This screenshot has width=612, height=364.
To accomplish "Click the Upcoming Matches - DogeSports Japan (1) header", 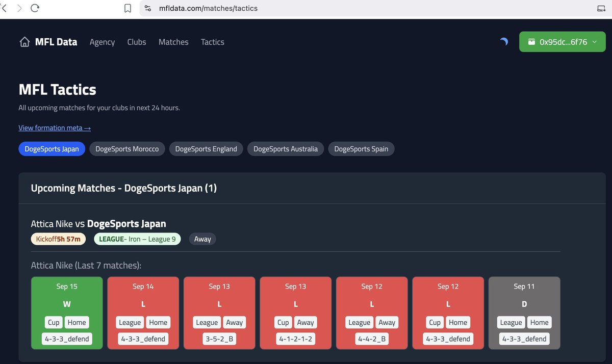I will pyautogui.click(x=124, y=188).
